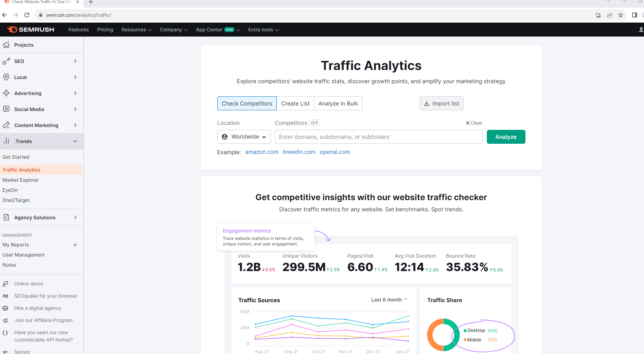Screen dimensions: 644x354
Task: Open Get Started in the sidebar
Action: coord(16,157)
